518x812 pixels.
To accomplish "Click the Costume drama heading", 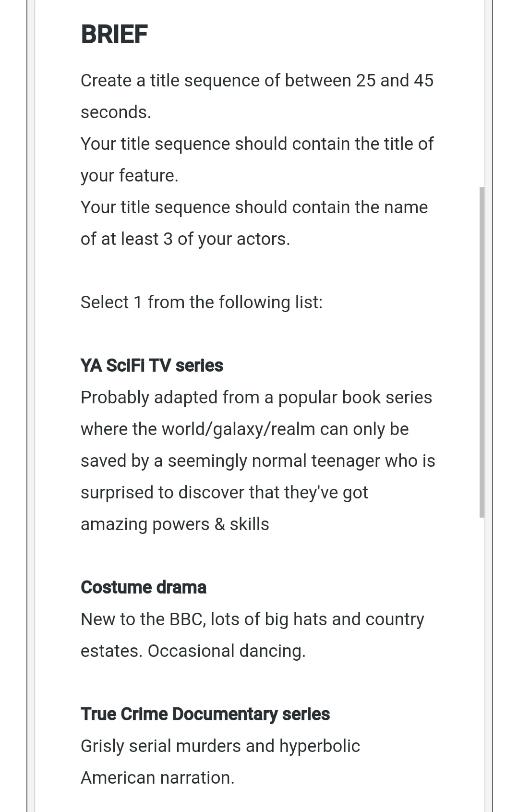I will pos(144,587).
